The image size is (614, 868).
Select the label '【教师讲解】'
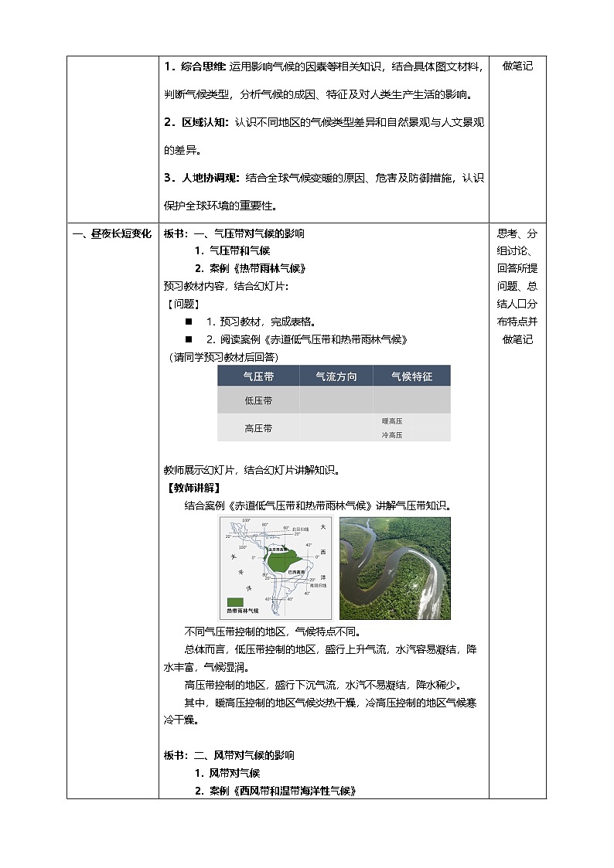pyautogui.click(x=193, y=488)
